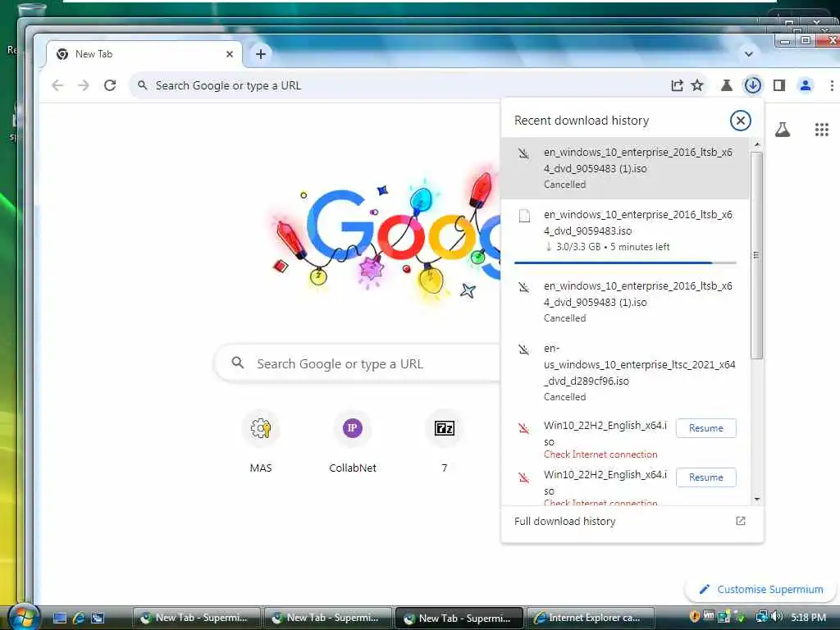Open the side panel icon
Viewport: 840px width, 630px height.
(x=779, y=85)
